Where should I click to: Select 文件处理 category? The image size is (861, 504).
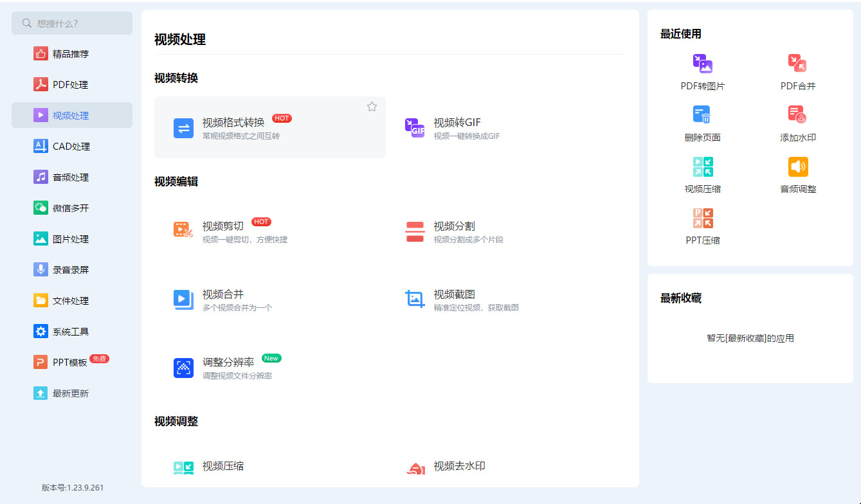pos(72,301)
